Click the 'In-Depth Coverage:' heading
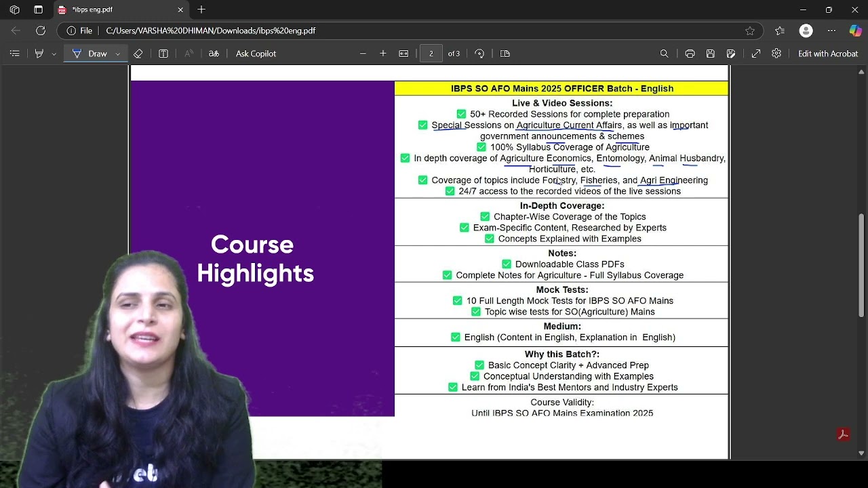Screen dimensions: 868x488 (562, 205)
